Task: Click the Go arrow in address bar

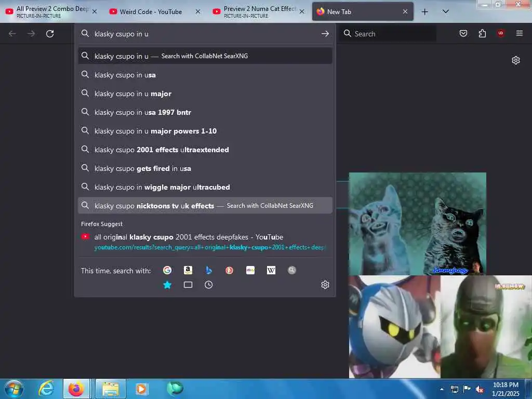Action: coord(325,34)
